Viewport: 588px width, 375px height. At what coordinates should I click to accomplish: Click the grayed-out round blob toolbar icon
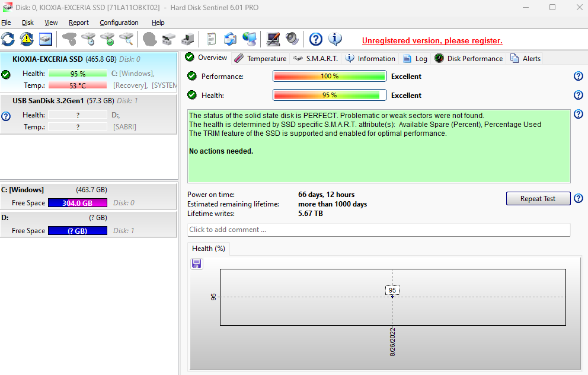[x=149, y=39]
